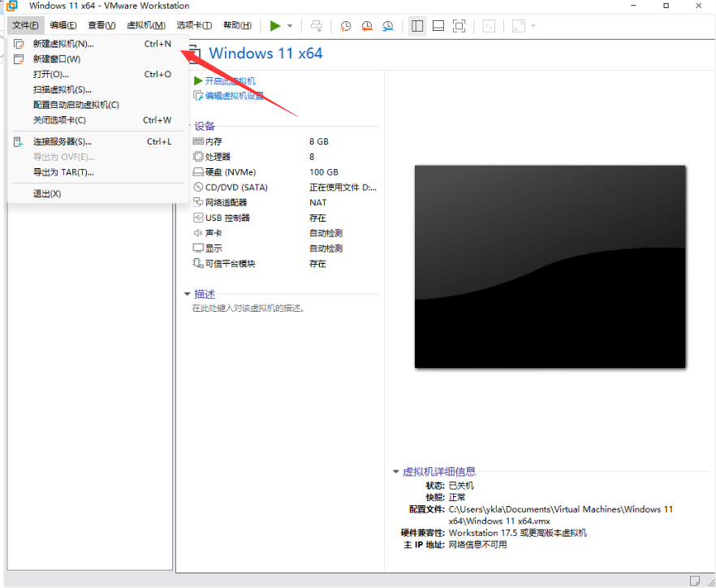Image resolution: width=716 pixels, height=588 pixels.
Task: Click the 声卡 speaker icon
Action: point(198,233)
